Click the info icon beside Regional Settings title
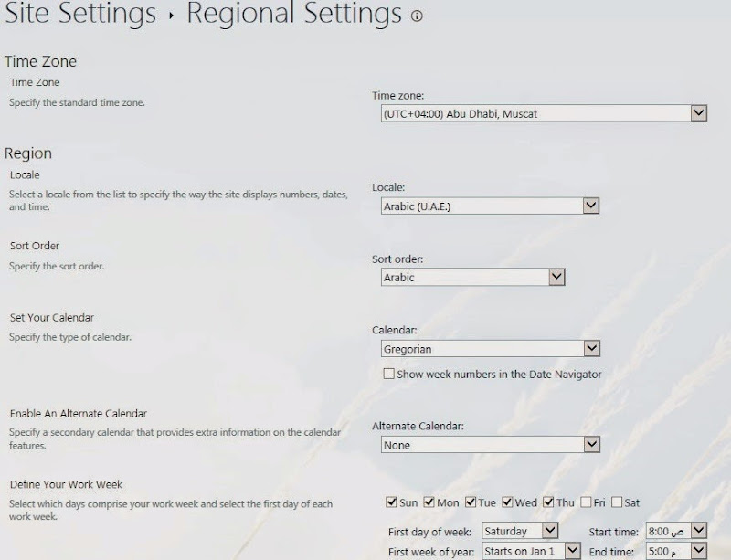The width and height of the screenshot is (731, 560). click(x=417, y=16)
